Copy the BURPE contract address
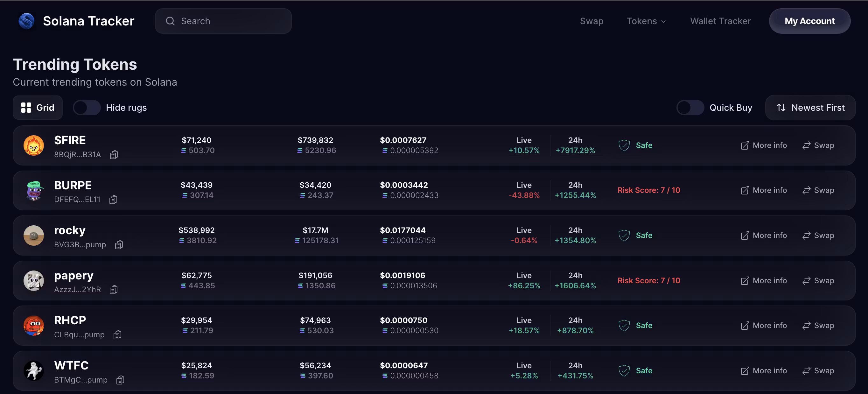 113,200
